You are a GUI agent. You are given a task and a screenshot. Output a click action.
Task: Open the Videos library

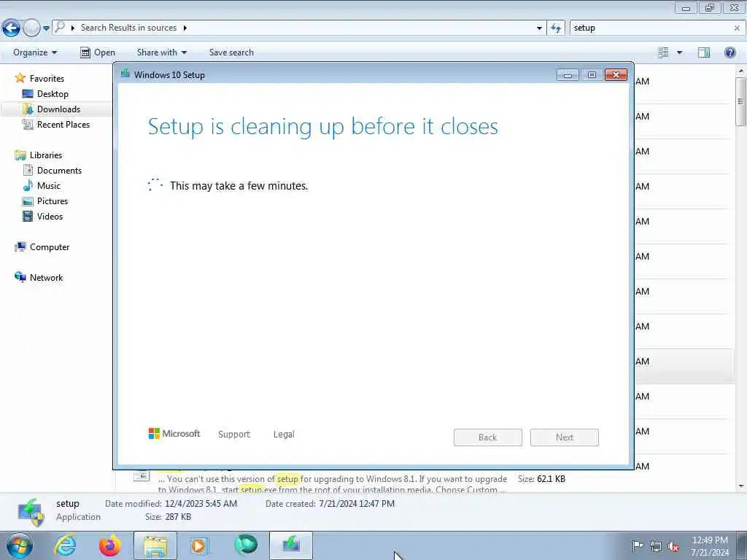(50, 216)
